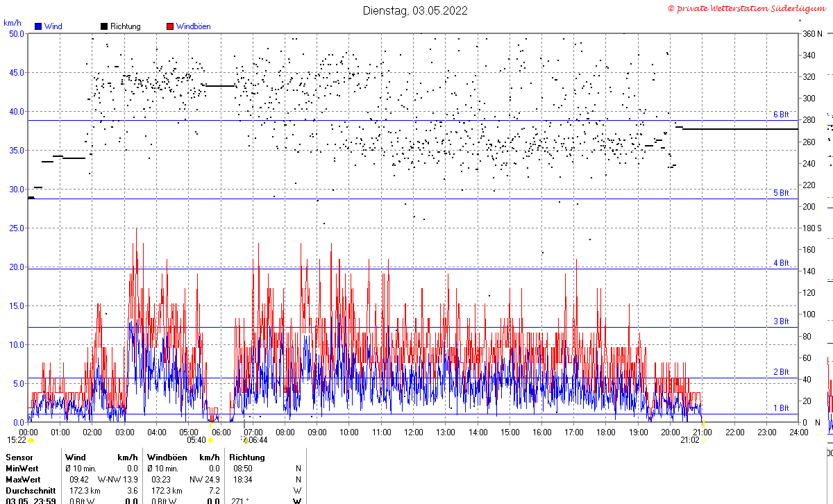Click the sunrise icon beside 06:44
This screenshot has width=833, height=504.
click(x=245, y=440)
